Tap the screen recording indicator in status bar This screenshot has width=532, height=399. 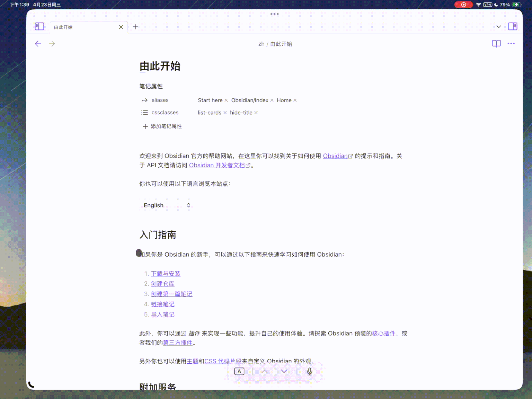pyautogui.click(x=463, y=5)
